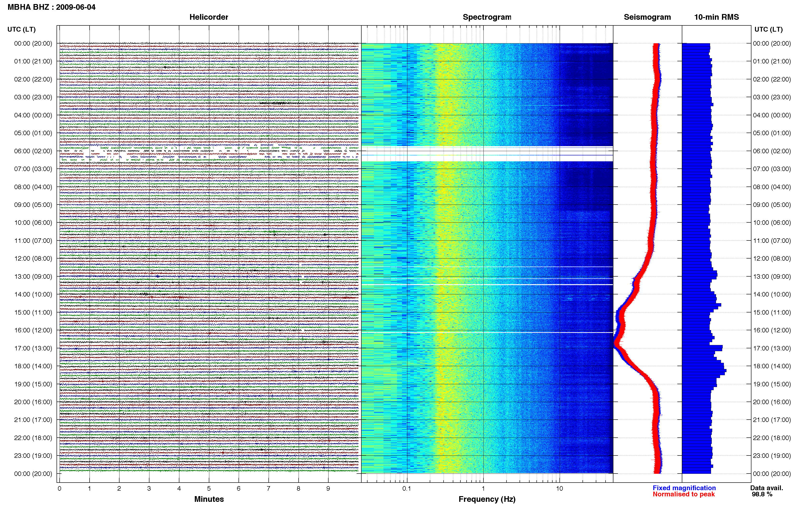
Task: Click right-axis time label '09:00 (05:00)'
Action: tap(772, 205)
